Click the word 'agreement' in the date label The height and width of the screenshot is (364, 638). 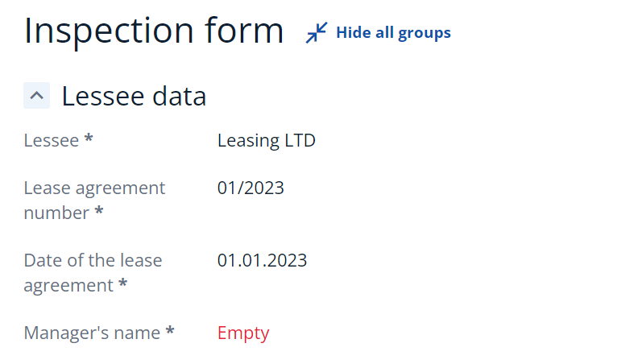[x=68, y=286]
